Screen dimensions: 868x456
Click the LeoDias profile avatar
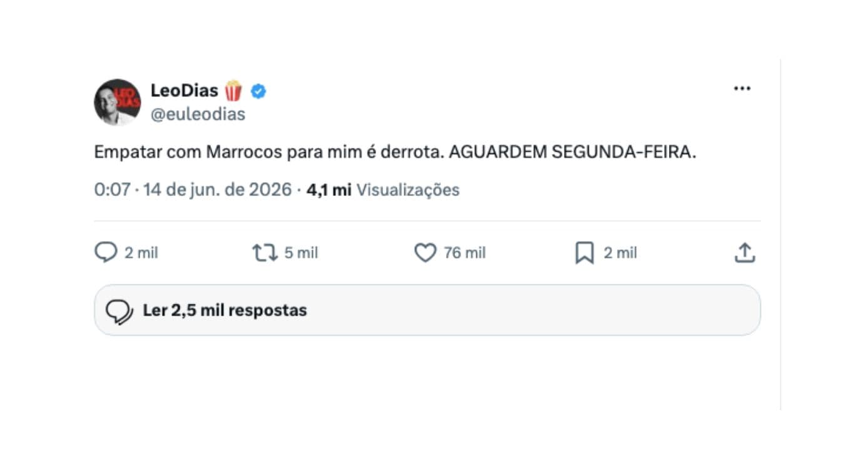pyautogui.click(x=118, y=102)
